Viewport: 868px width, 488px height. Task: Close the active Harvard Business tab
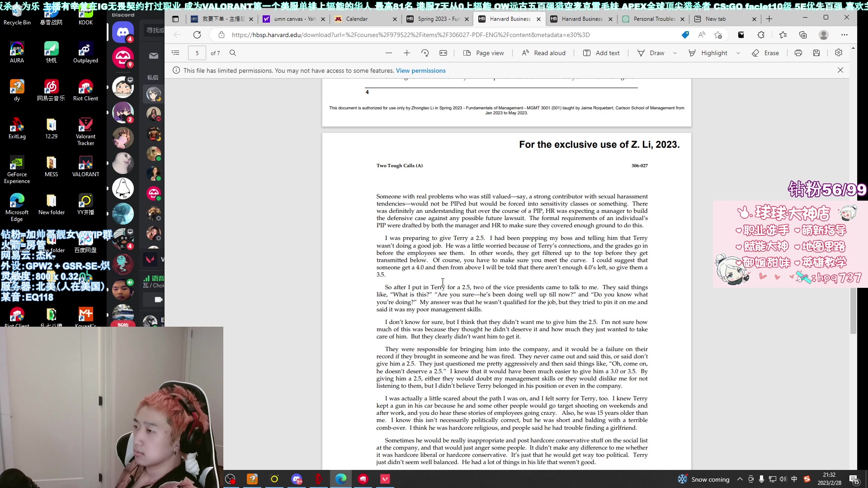coord(538,19)
